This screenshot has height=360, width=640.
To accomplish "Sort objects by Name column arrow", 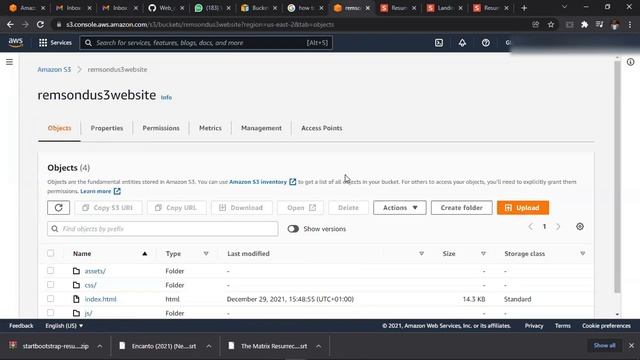I will [144, 253].
